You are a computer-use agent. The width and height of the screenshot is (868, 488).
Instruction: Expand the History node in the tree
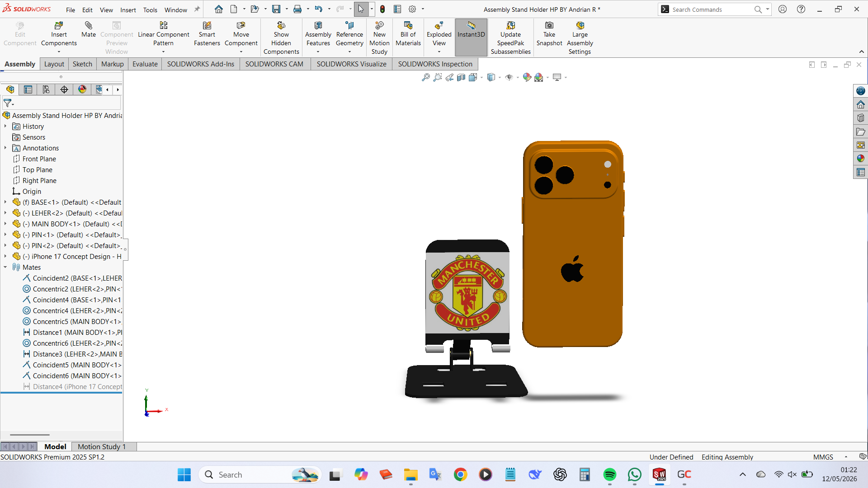[x=5, y=127]
